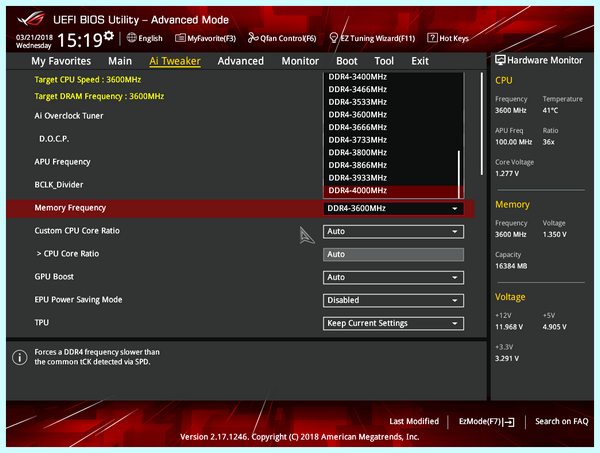This screenshot has height=453, width=600.
Task: Go to the Exit tab
Action: [x=420, y=61]
